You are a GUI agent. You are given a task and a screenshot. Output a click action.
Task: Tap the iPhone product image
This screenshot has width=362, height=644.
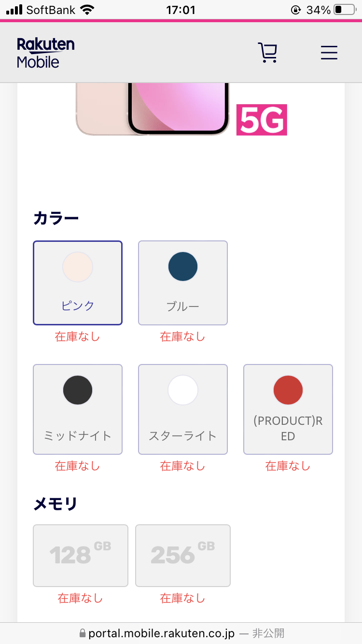[x=153, y=109]
